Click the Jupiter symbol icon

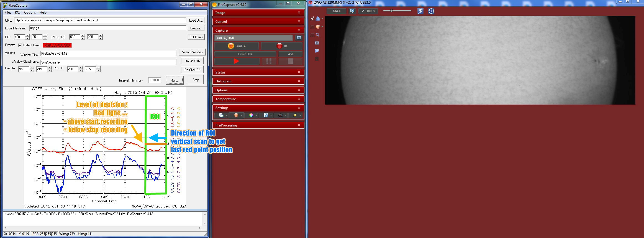(317, 35)
